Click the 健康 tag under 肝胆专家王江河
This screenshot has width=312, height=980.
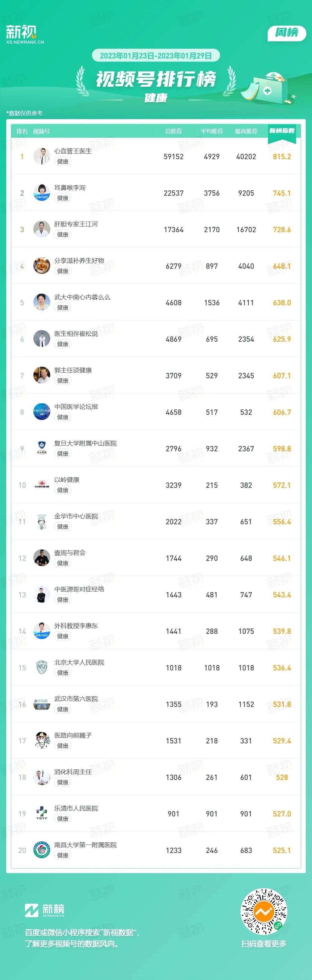click(x=63, y=235)
